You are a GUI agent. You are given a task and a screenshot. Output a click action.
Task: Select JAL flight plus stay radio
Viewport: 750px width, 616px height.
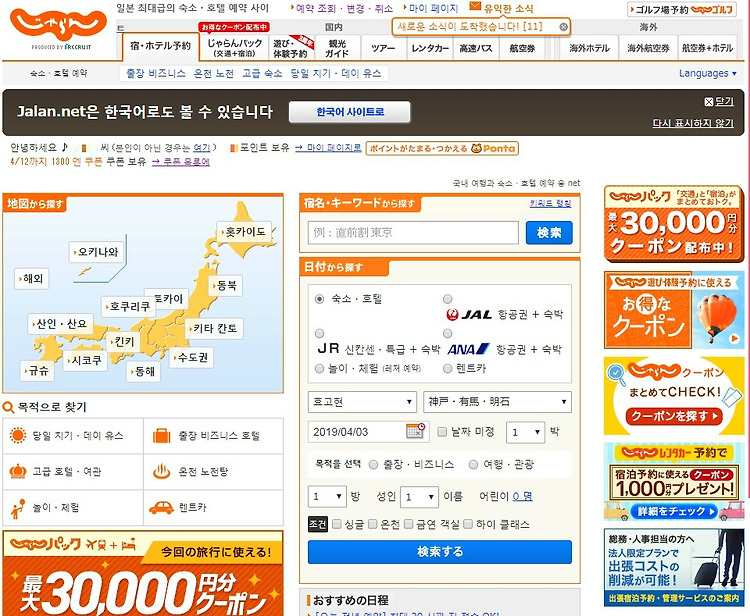448,299
